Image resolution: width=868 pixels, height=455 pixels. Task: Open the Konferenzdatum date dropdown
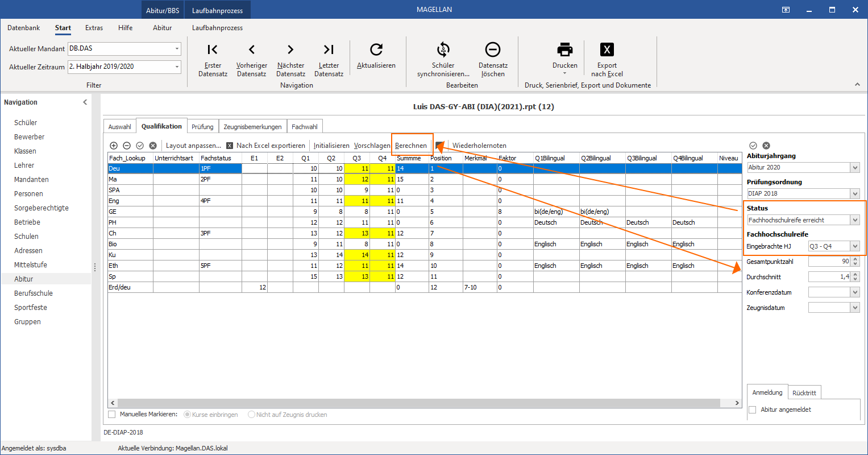tap(855, 292)
